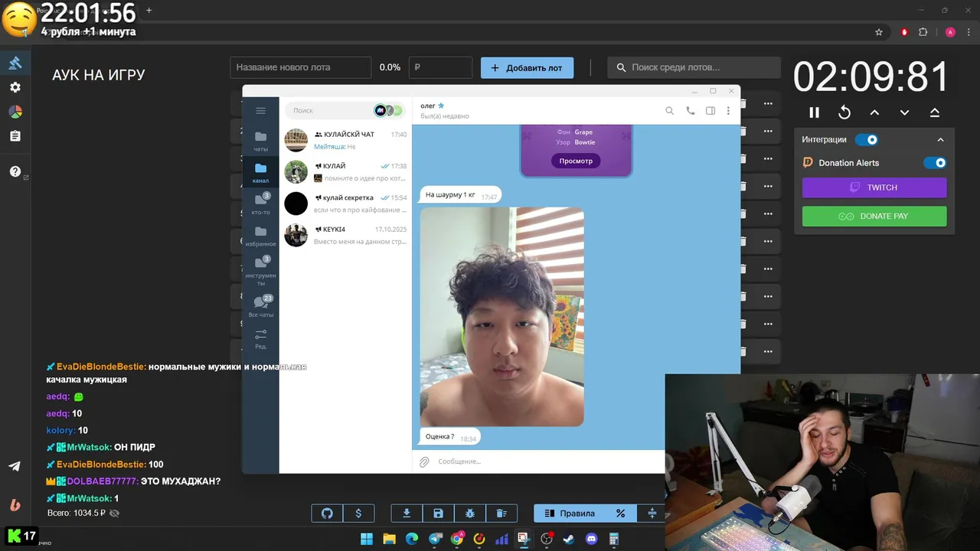Decrease timer with down chevron
This screenshot has height=551, width=980.
click(x=904, y=112)
